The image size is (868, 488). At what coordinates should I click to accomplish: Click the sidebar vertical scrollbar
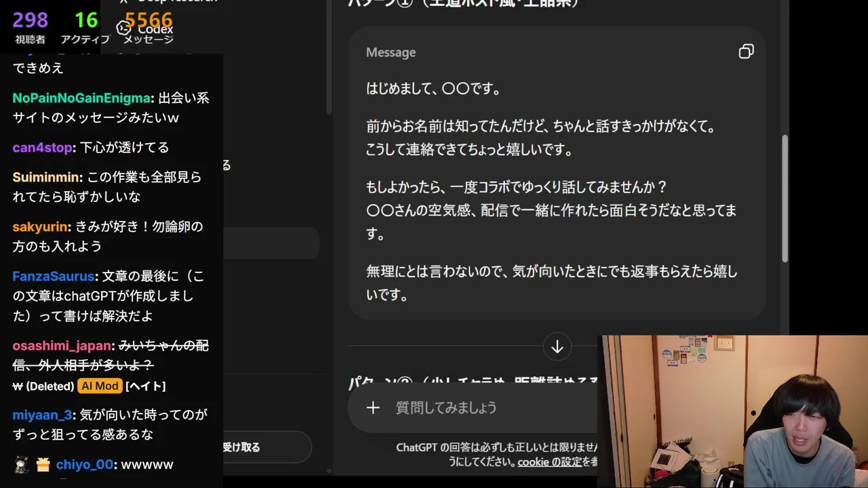329,58
